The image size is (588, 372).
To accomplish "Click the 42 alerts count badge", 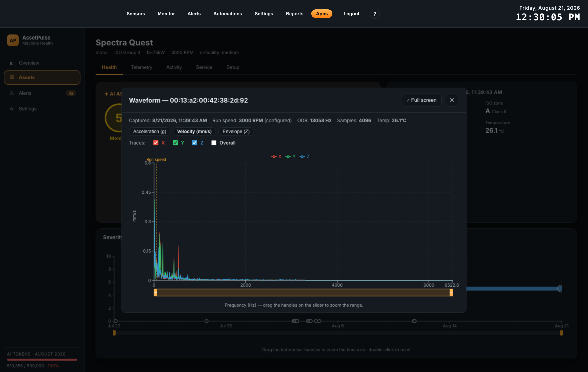I will (x=71, y=93).
